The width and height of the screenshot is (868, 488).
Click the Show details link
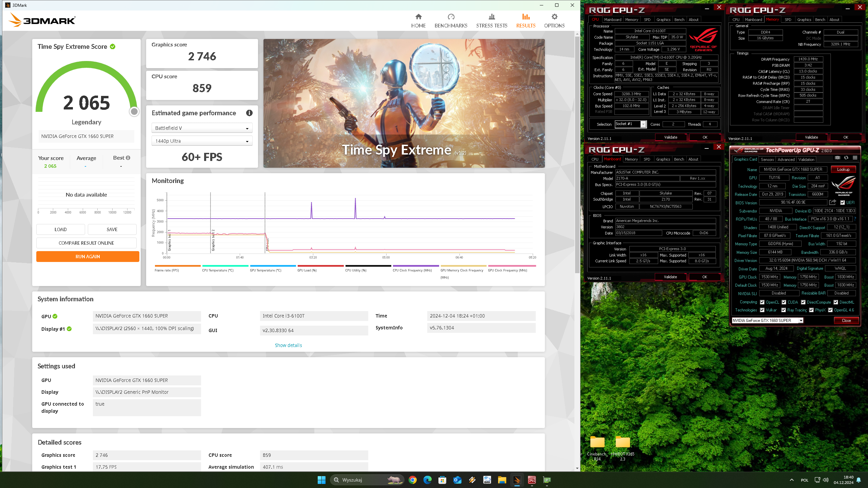pos(288,345)
